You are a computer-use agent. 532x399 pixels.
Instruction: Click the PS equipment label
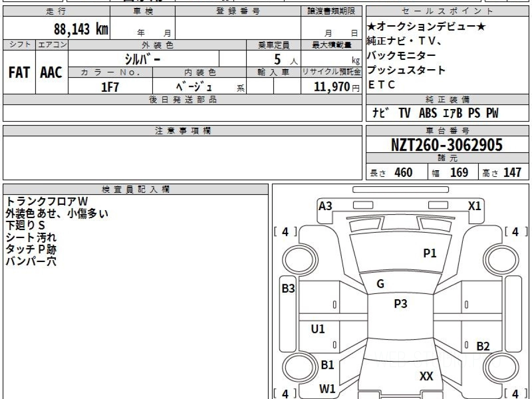pyautogui.click(x=474, y=113)
